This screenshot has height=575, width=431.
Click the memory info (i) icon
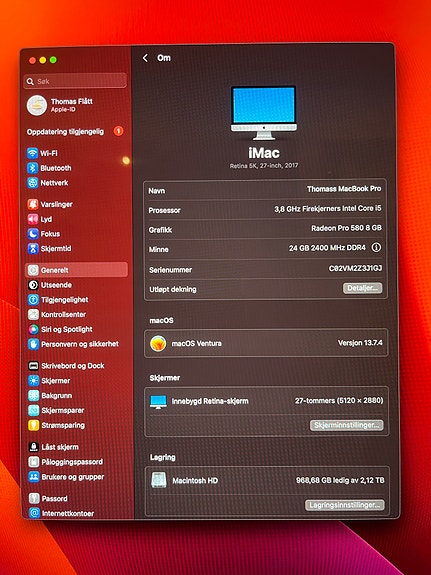click(376, 248)
